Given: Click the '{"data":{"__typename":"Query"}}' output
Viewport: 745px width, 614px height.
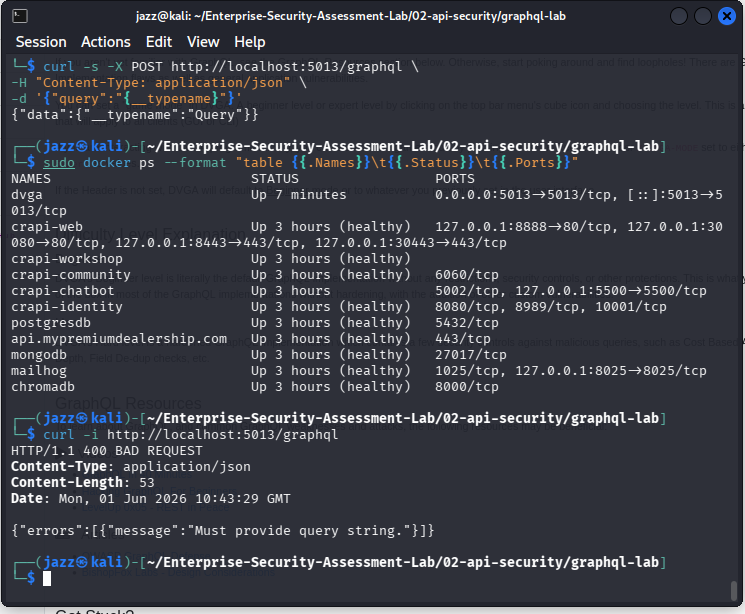Looking at the screenshot, I should [134, 115].
